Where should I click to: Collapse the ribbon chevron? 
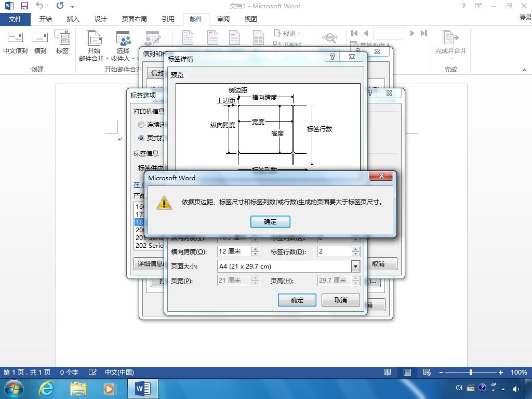click(x=524, y=70)
